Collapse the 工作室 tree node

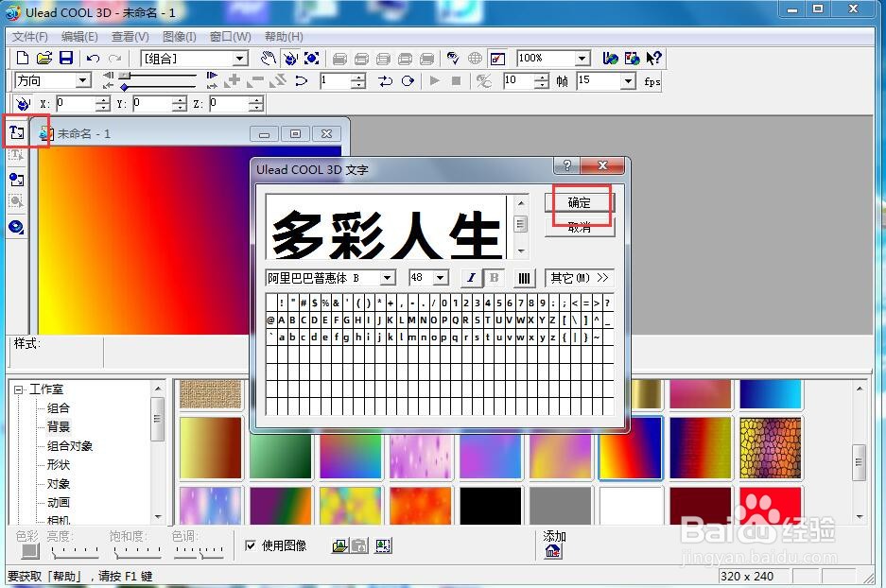click(19, 389)
